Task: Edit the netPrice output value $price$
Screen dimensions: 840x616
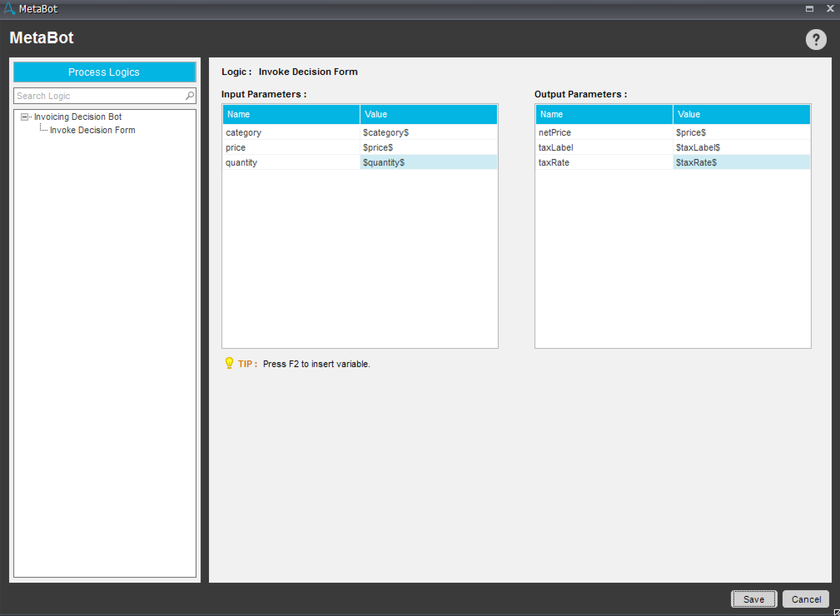Action: click(x=741, y=132)
